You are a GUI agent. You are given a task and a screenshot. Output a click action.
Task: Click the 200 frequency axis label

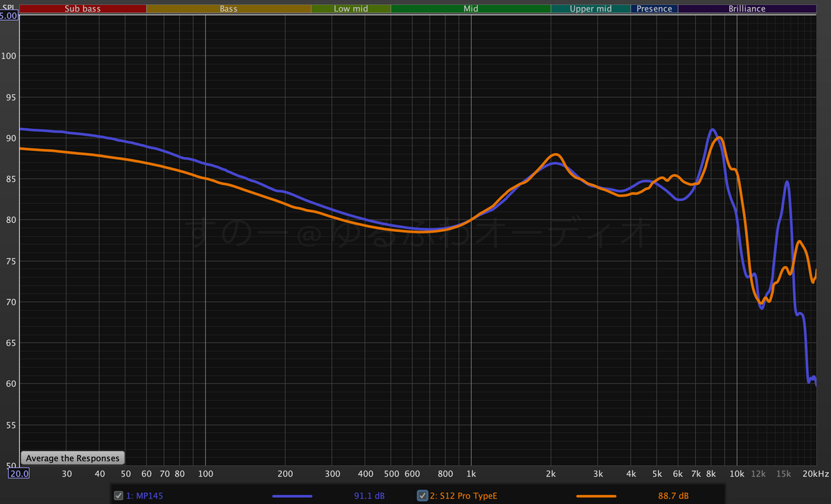pyautogui.click(x=285, y=474)
